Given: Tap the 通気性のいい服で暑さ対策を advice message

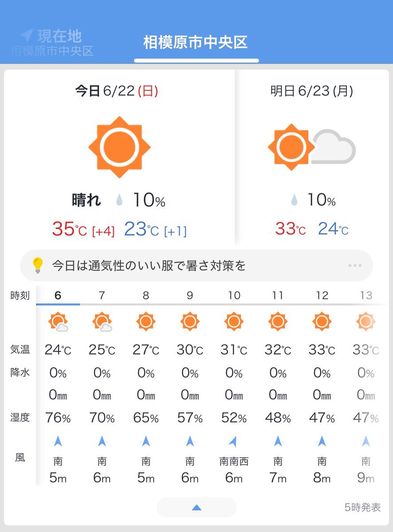Looking at the screenshot, I should [x=149, y=266].
